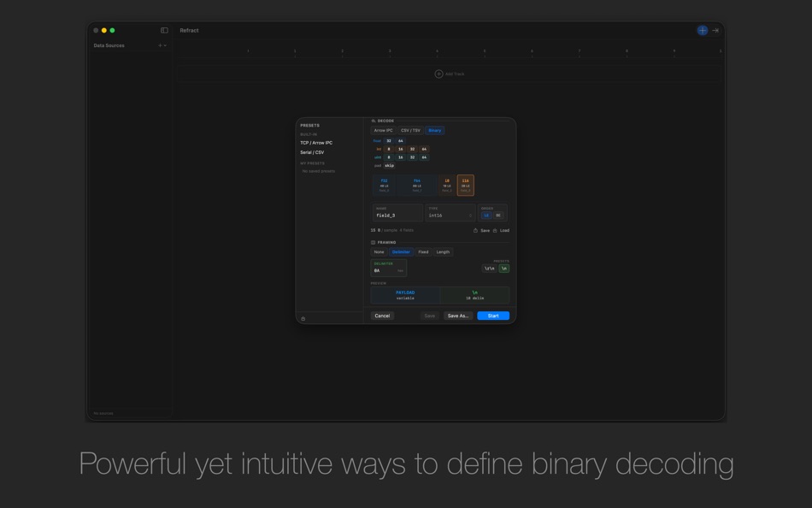Screen dimensions: 812x508
Task: Click the detach icon beside the blue plus
Action: pyautogui.click(x=715, y=30)
